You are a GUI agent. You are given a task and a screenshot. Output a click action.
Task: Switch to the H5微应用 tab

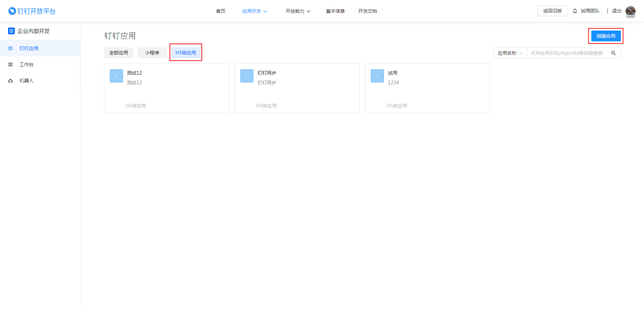[186, 53]
